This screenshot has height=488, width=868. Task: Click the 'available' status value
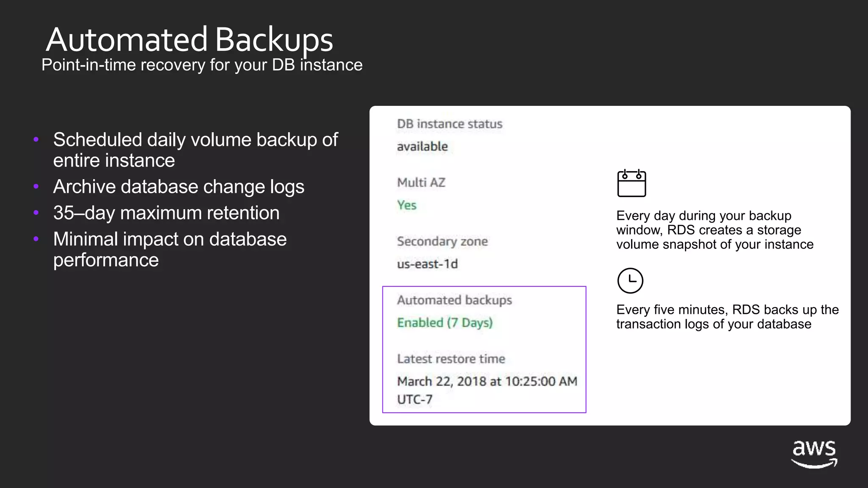(422, 147)
